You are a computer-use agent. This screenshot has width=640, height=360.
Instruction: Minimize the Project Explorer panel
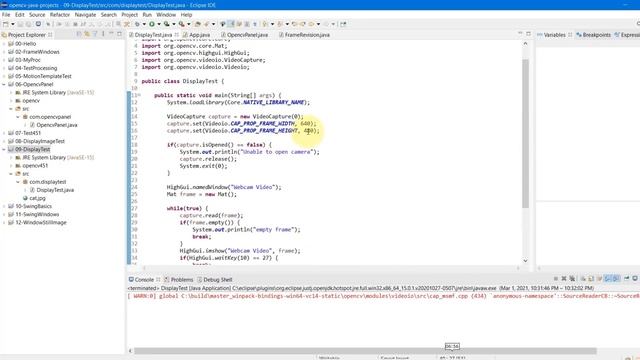(111, 34)
